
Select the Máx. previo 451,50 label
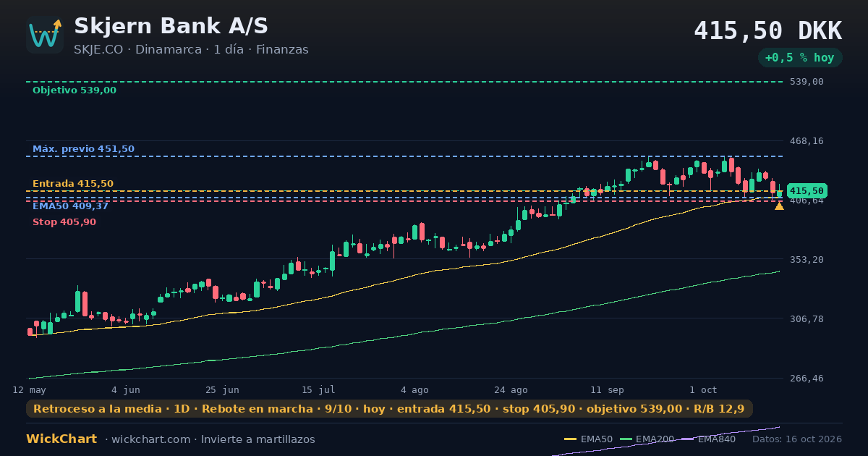click(83, 149)
